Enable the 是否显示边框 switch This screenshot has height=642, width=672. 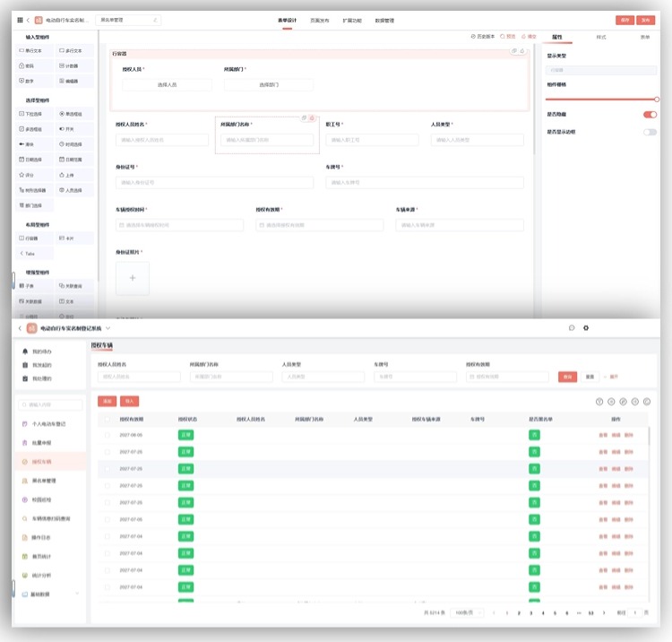pyautogui.click(x=650, y=132)
